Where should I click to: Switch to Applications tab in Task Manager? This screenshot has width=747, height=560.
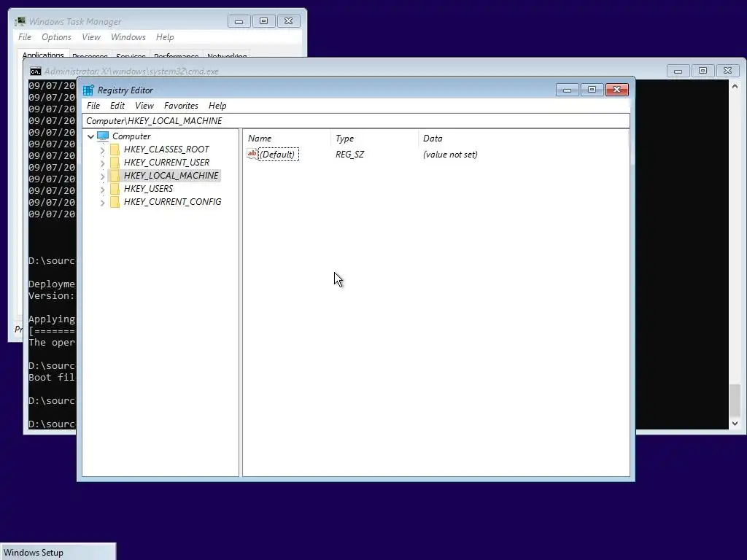pos(43,54)
